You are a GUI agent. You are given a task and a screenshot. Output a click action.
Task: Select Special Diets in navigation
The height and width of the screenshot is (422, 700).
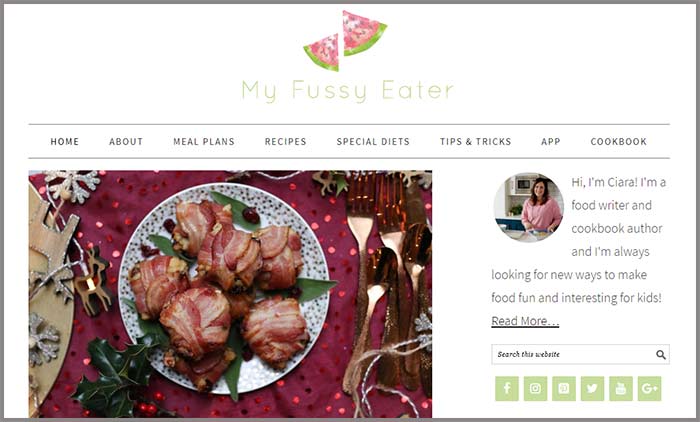tap(373, 142)
